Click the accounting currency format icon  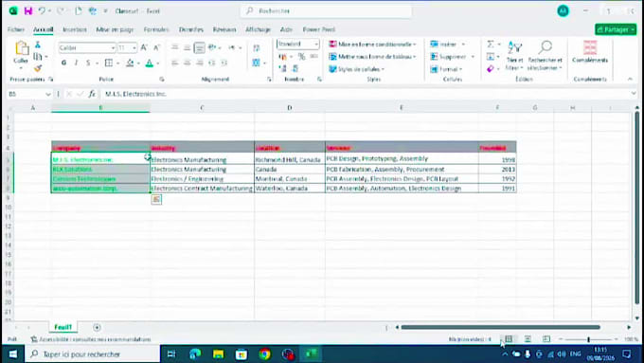[282, 56]
